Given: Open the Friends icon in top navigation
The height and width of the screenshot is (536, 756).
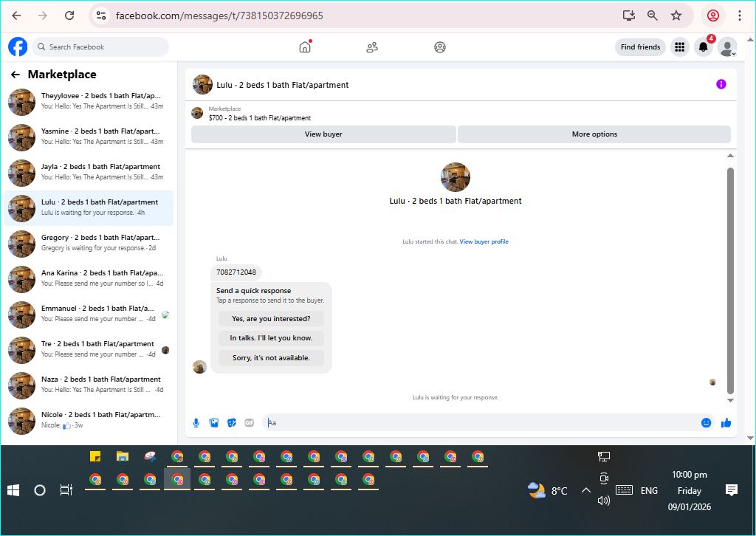Looking at the screenshot, I should [x=372, y=47].
